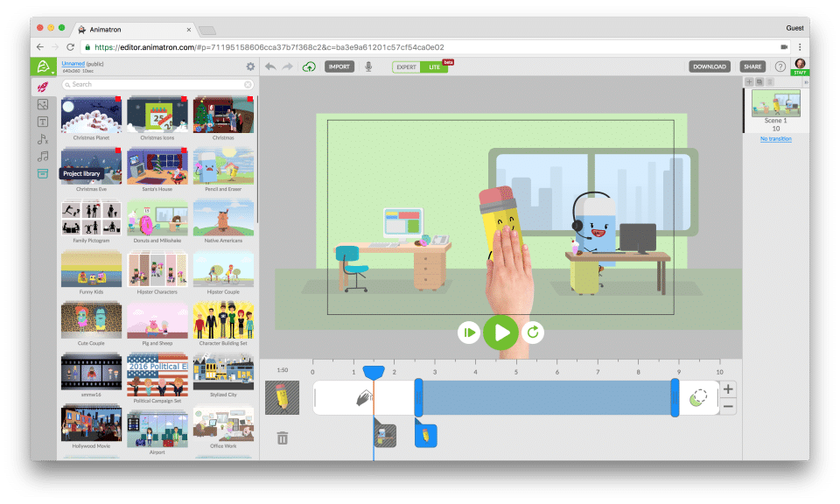Select the Pig and Sheep set
Viewport: 840px width, 504px height.
point(157,324)
